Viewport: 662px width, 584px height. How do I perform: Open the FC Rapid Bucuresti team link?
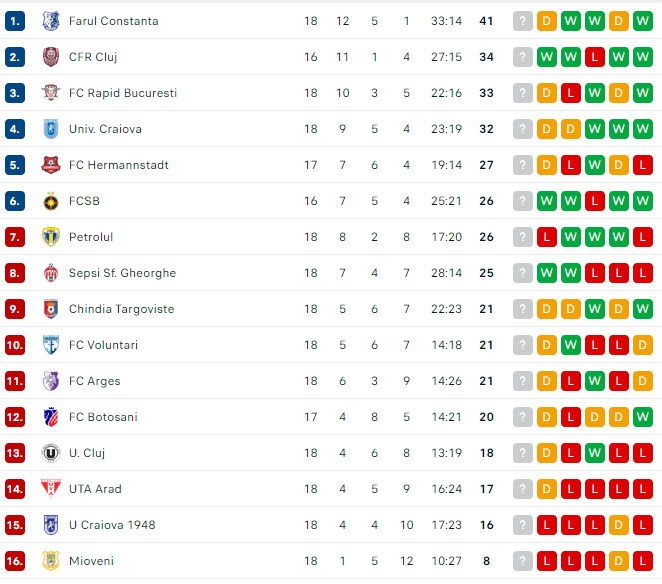[123, 93]
